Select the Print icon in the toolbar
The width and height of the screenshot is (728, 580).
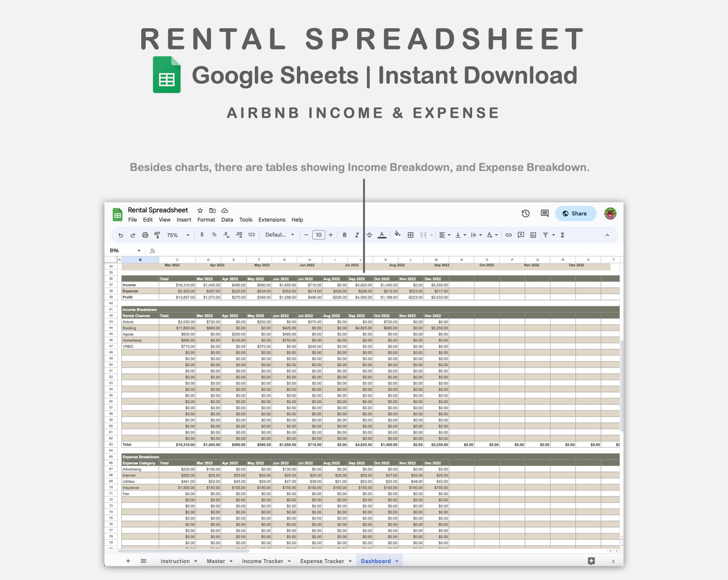[x=145, y=235]
